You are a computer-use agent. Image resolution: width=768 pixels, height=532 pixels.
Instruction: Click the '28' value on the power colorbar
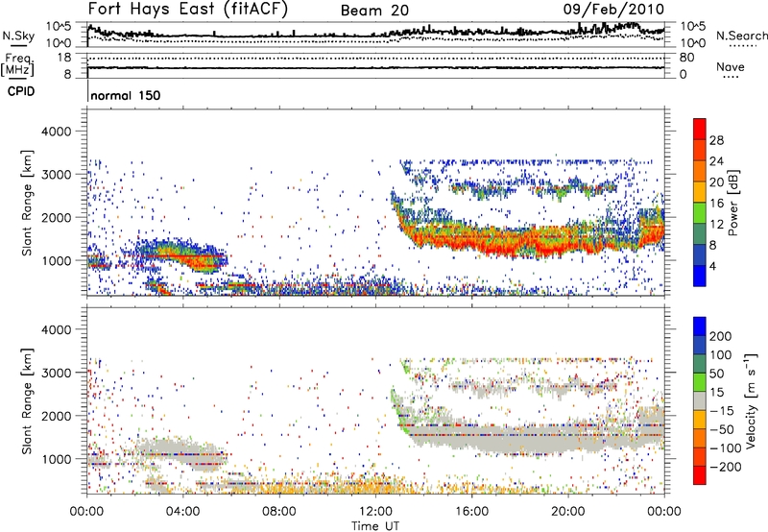tap(716, 140)
